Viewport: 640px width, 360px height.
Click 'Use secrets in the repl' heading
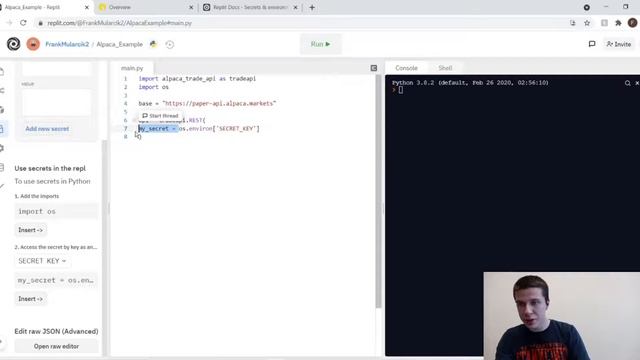pos(50,168)
